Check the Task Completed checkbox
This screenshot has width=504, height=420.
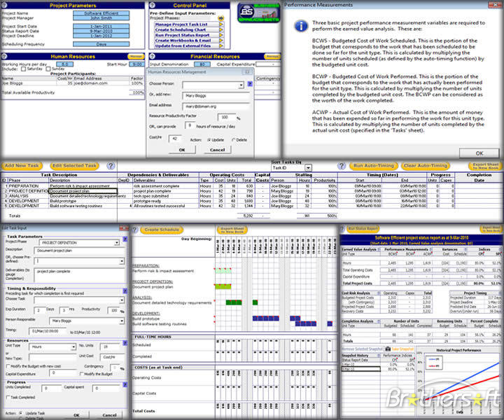[8, 398]
